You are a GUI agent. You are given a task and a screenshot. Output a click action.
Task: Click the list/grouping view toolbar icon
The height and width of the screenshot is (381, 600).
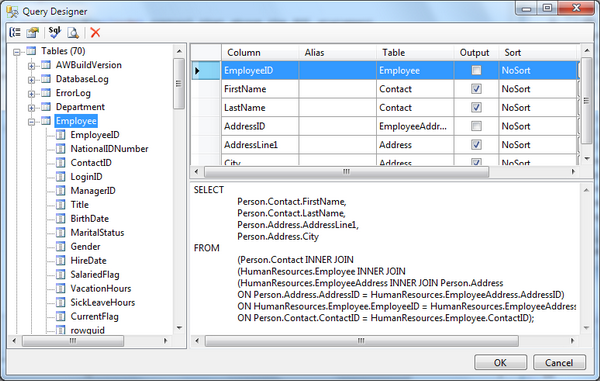[15, 32]
